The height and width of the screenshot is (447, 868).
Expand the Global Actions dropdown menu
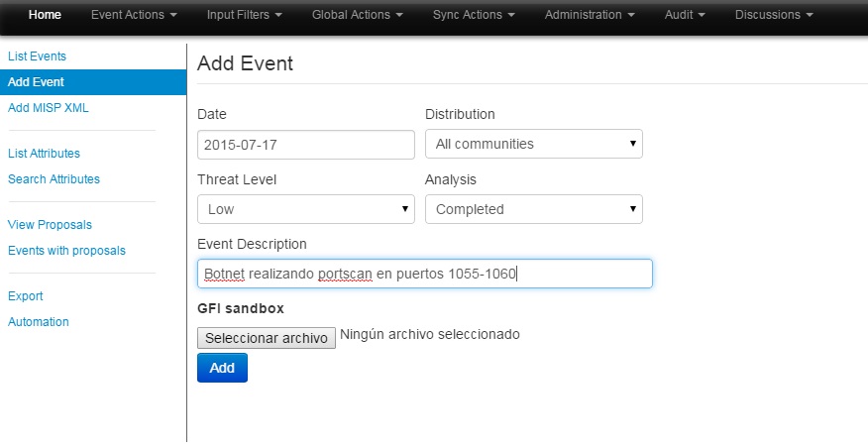tap(357, 15)
